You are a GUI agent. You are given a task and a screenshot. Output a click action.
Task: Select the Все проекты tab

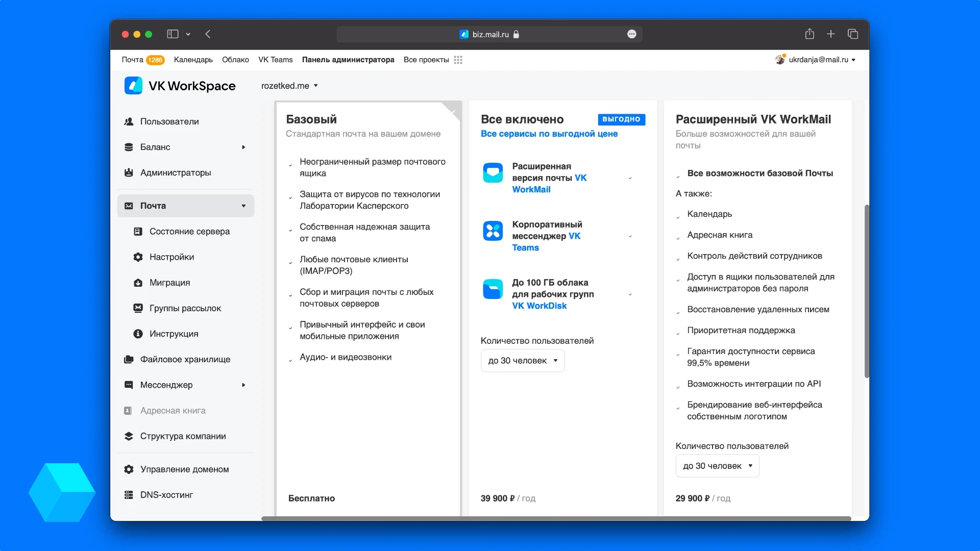[425, 60]
